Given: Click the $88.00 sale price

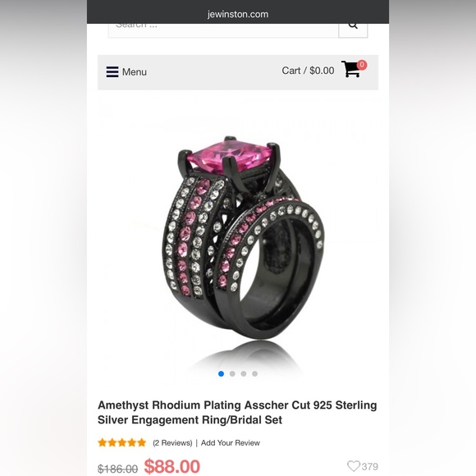Looking at the screenshot, I should pyautogui.click(x=172, y=466).
